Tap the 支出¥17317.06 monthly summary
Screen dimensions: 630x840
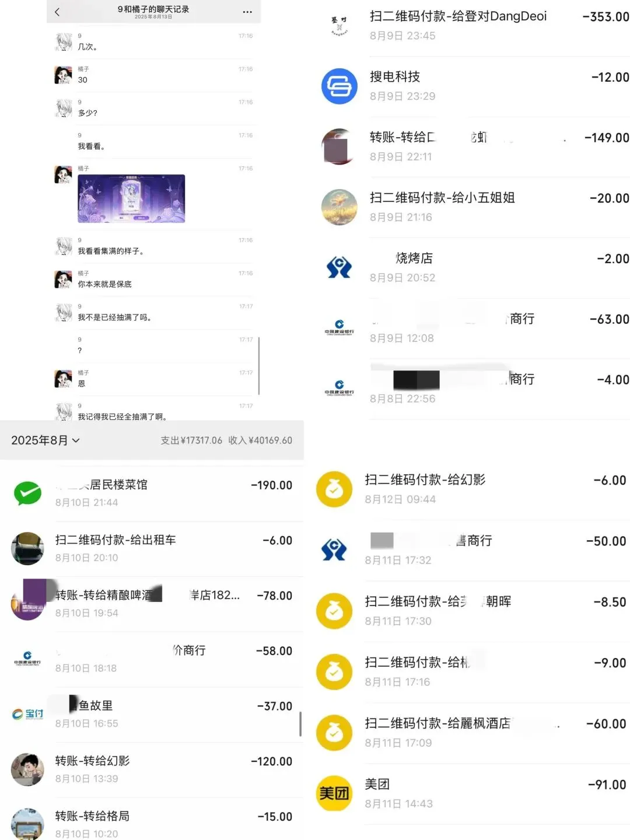click(x=191, y=440)
